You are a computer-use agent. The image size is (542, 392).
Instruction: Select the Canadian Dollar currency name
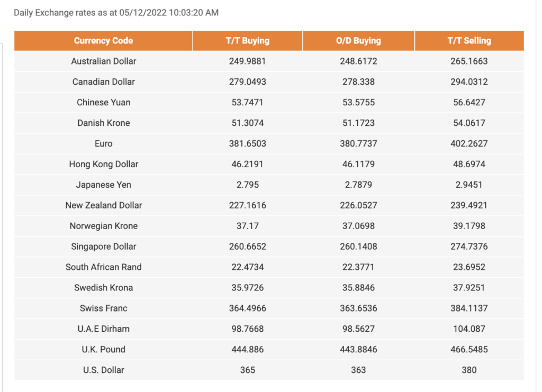click(103, 82)
